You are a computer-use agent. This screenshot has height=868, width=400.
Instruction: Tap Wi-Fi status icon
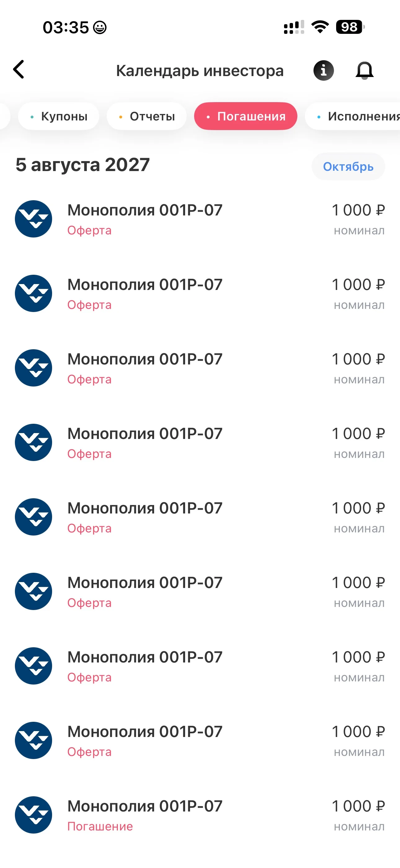tap(320, 27)
